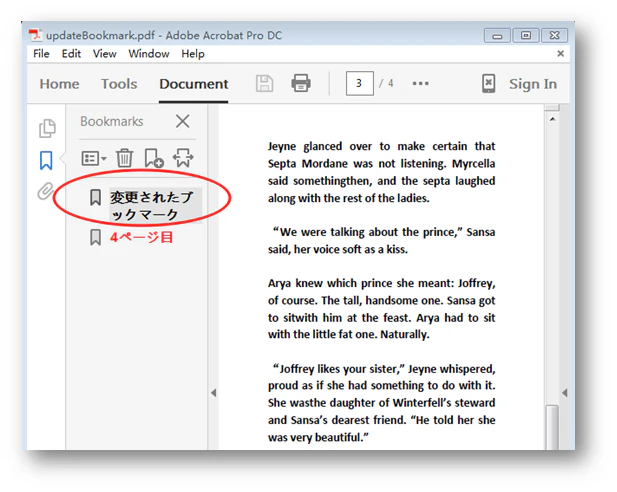The width and height of the screenshot is (617, 492).
Task: Open the View menu
Action: 105,54
